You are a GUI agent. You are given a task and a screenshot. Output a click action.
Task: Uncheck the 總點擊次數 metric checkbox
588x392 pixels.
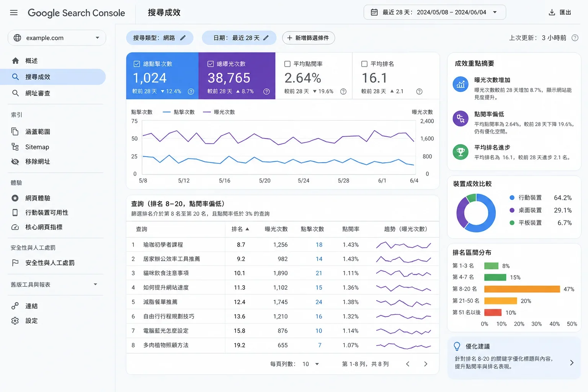[137, 64]
